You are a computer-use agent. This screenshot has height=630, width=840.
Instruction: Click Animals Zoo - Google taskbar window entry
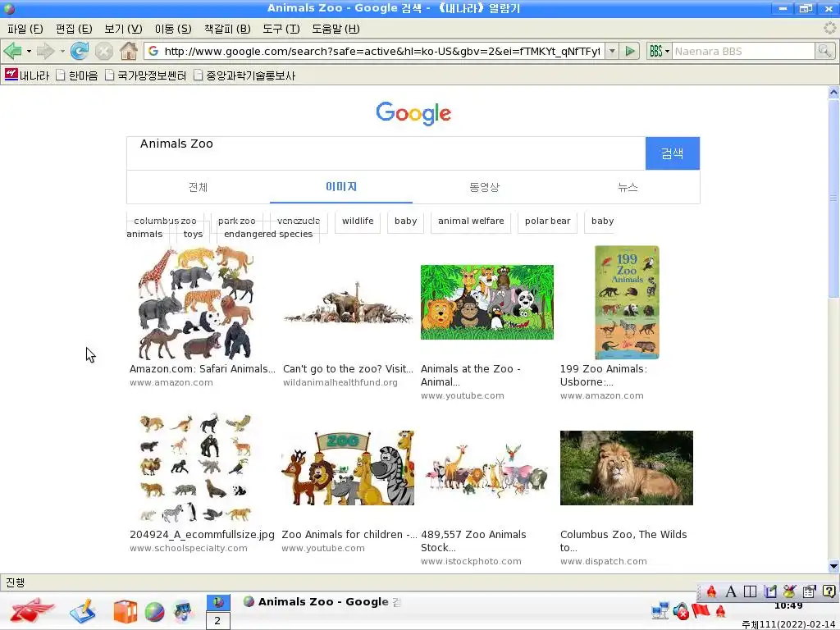(x=322, y=601)
